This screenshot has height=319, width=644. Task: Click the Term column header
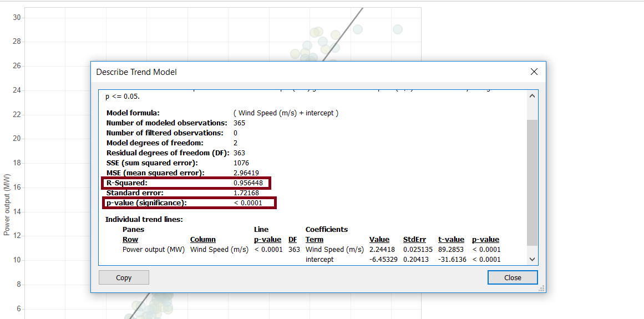314,239
